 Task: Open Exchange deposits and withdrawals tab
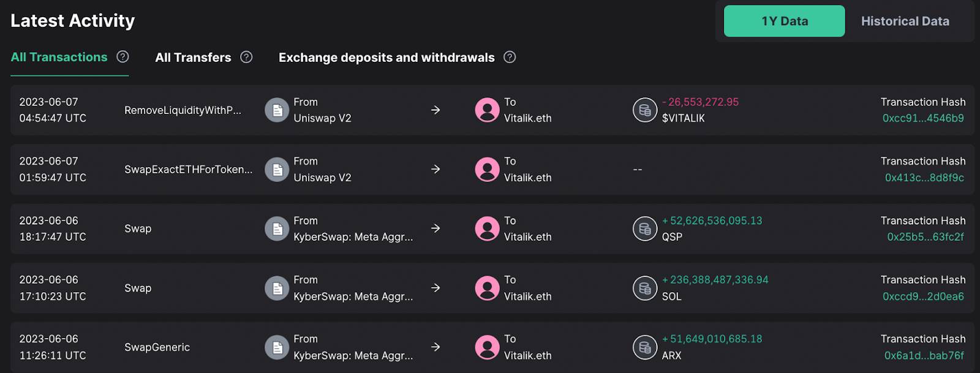[x=386, y=58]
